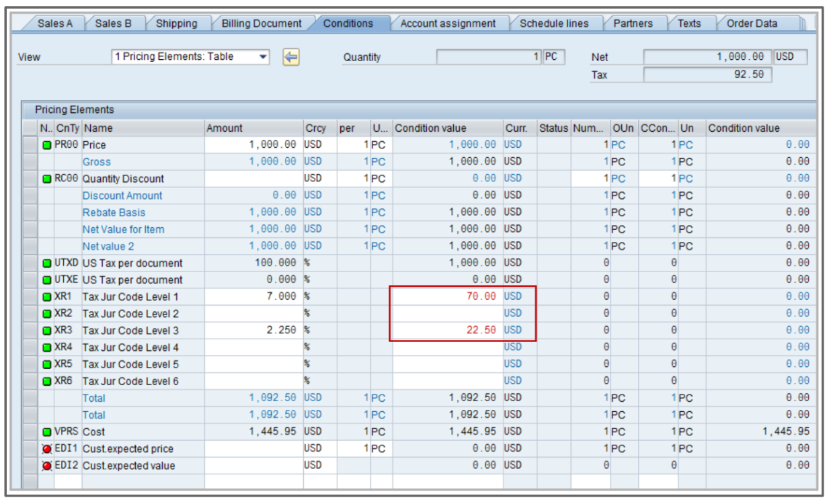The image size is (831, 504).
Task: Click the XR2 condition value field
Action: tap(447, 314)
